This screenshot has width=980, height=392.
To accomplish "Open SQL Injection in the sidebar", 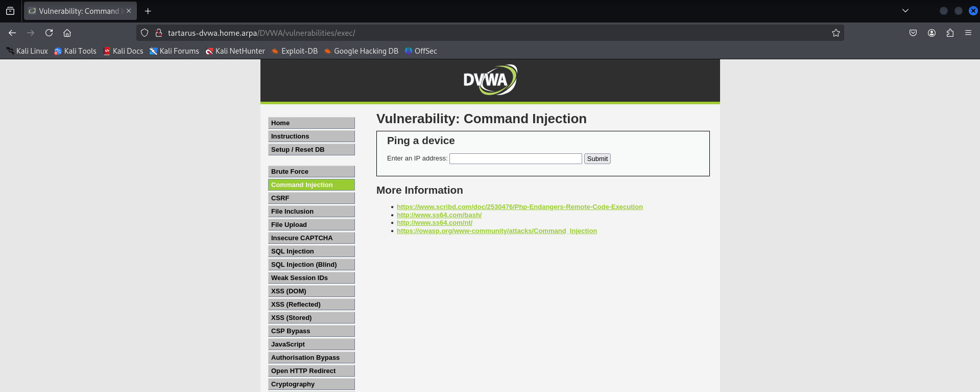I will tap(311, 251).
